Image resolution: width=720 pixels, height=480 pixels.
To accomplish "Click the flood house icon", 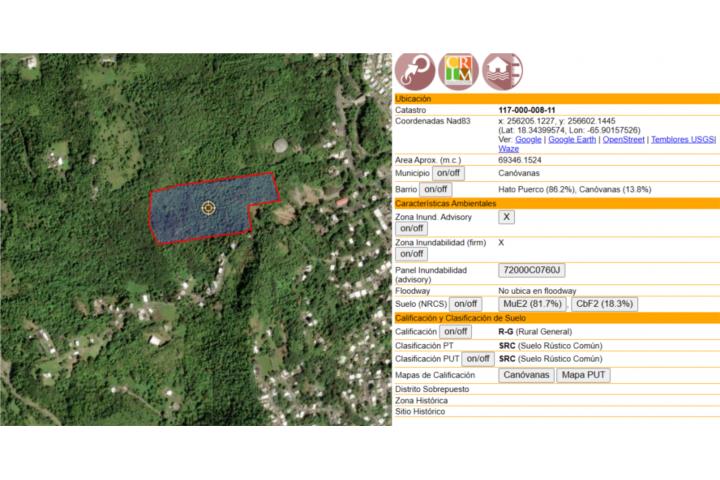I will pyautogui.click(x=501, y=71).
